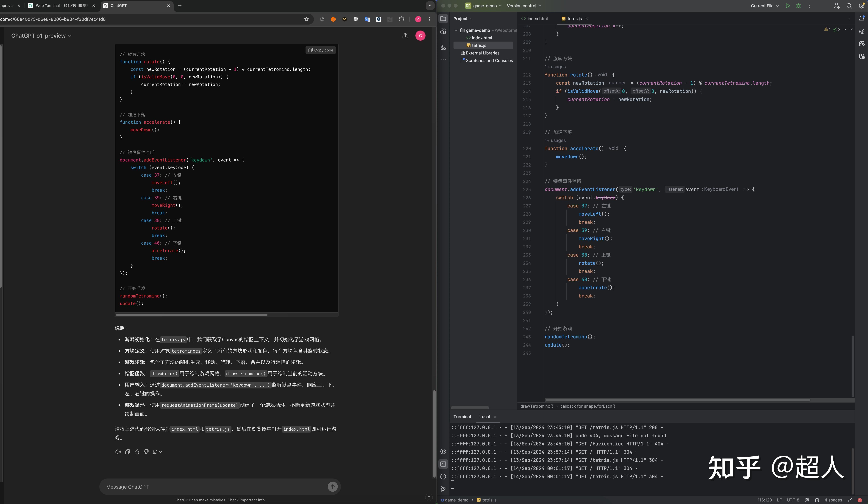Open ChatGPT help question mark button
Image resolution: width=868 pixels, height=504 pixels.
click(428, 497)
